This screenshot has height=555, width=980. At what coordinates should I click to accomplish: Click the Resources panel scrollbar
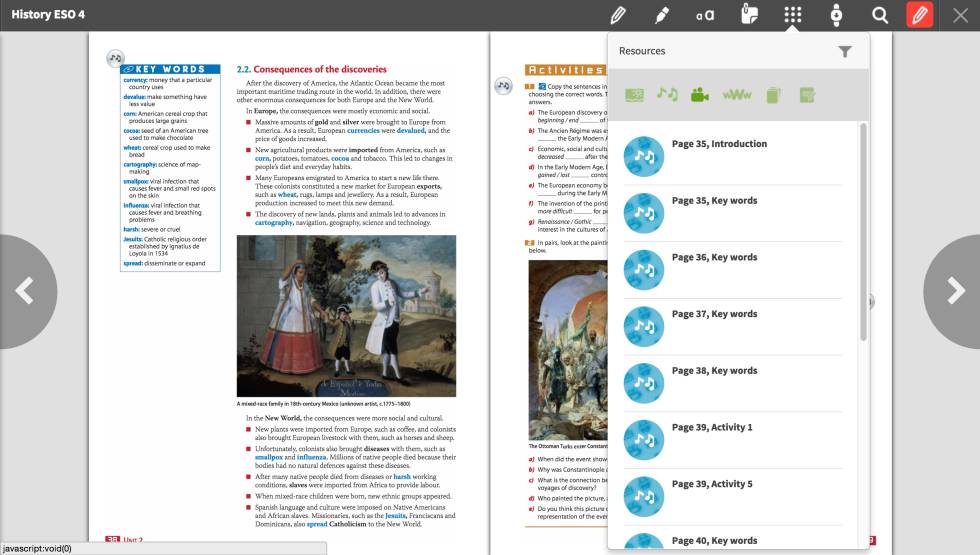[x=864, y=232]
